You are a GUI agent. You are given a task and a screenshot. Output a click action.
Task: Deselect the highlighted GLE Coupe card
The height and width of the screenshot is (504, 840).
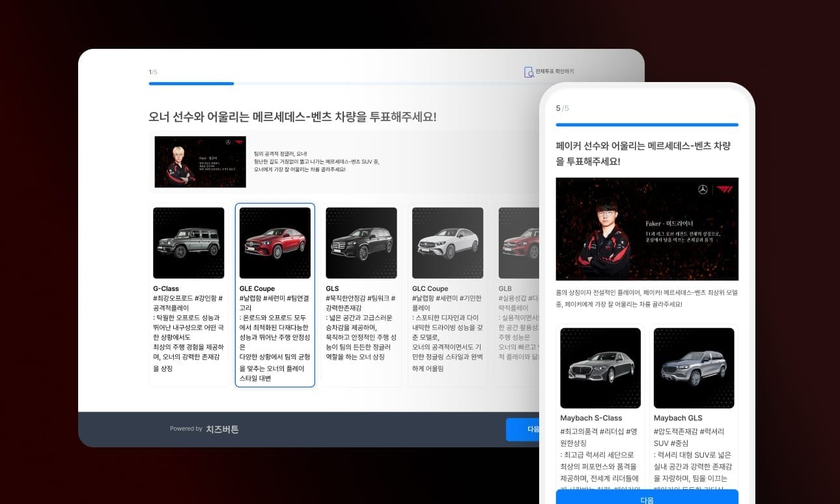click(x=275, y=293)
